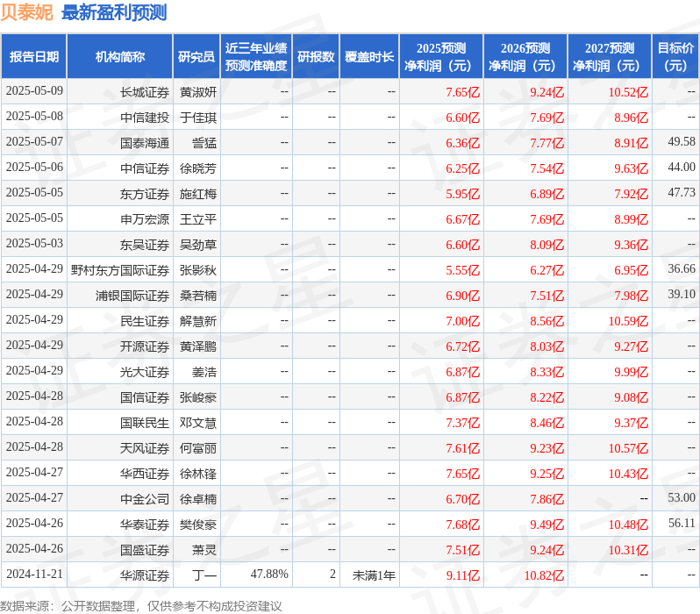
Task: Click the 39.10 target price
Action: point(682,294)
